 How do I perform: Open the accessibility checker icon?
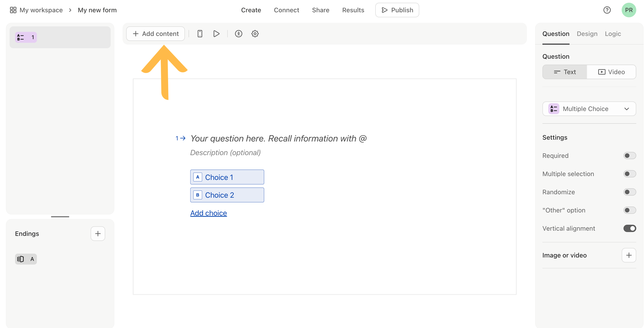(x=238, y=34)
